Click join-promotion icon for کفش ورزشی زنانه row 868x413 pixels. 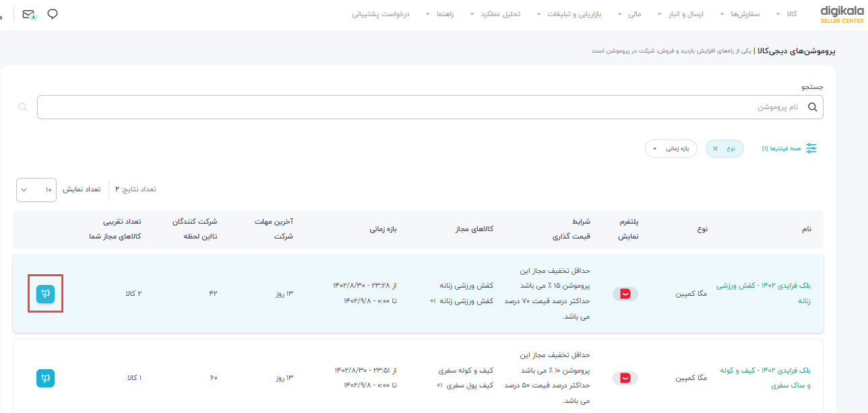coord(45,294)
